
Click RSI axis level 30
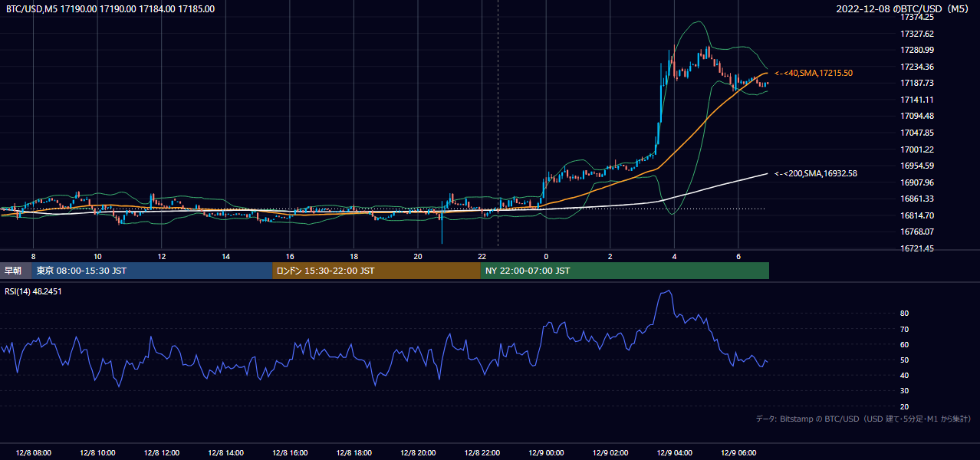(x=905, y=390)
